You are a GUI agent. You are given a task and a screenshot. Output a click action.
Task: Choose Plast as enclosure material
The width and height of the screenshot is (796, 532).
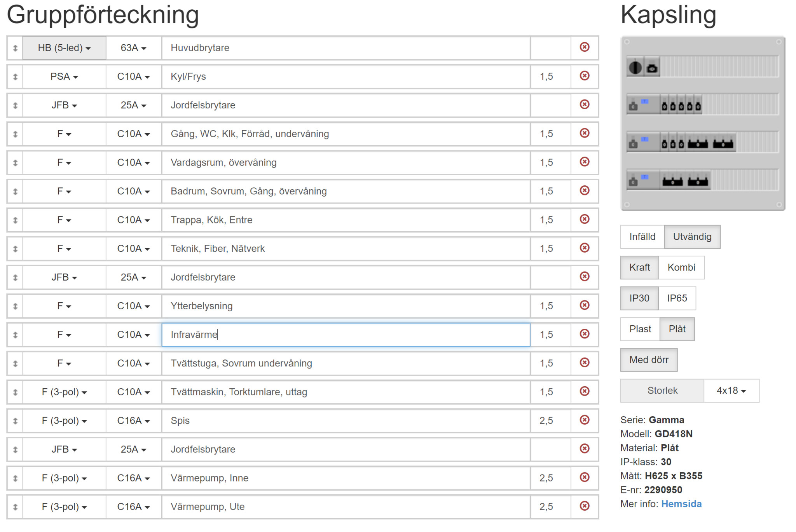tap(640, 329)
